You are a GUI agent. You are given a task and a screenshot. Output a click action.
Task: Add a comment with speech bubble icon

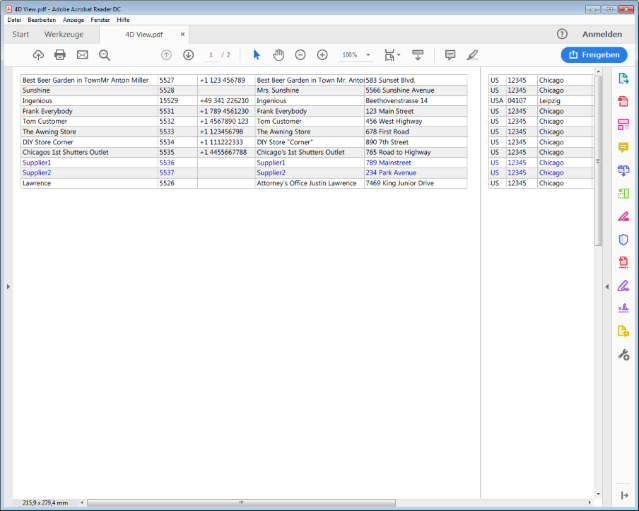pyautogui.click(x=450, y=55)
